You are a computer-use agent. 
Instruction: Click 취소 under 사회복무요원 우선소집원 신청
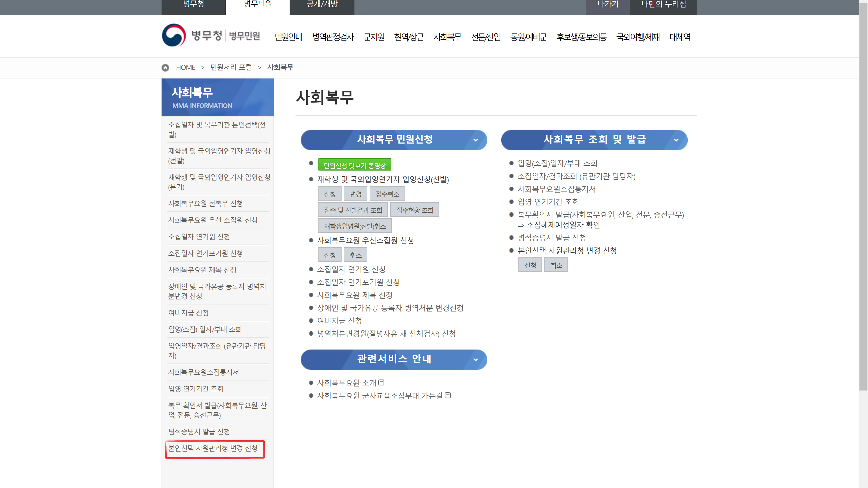(356, 255)
